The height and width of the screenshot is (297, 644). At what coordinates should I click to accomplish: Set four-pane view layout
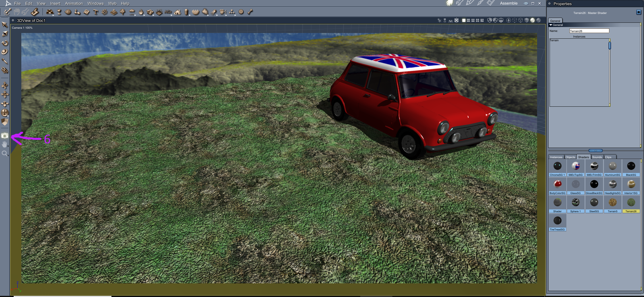477,20
